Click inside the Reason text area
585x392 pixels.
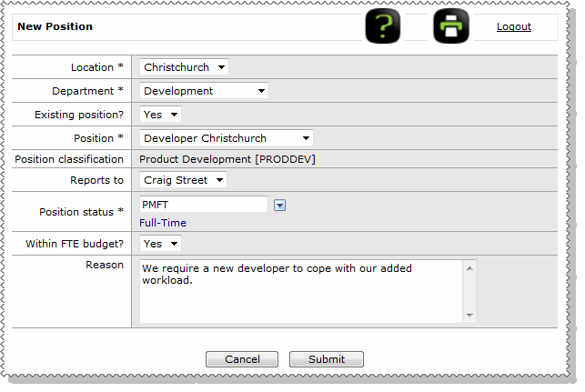click(x=301, y=291)
